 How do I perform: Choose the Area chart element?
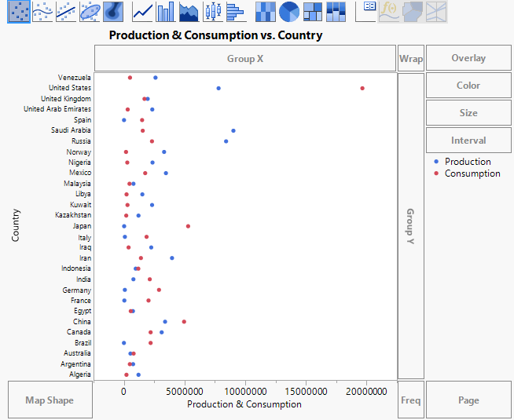pos(189,11)
